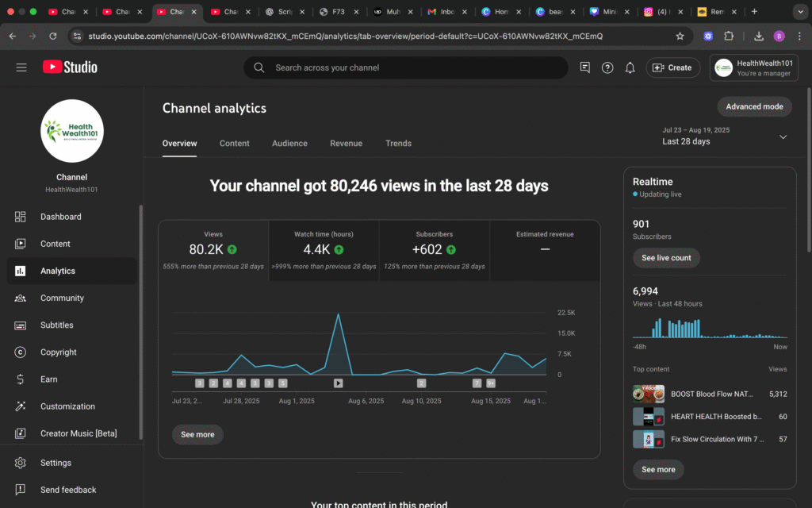Screen dimensions: 812x508
Task: Click the See live count button
Action: pos(666,258)
